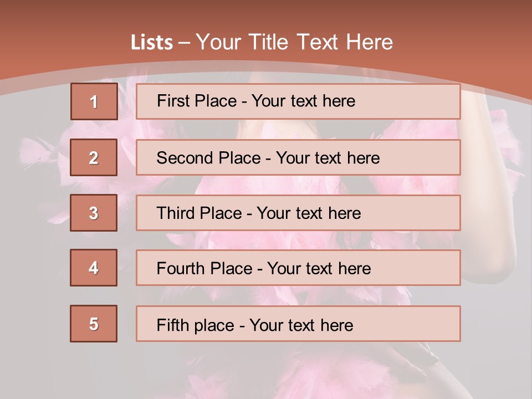532x399 pixels.
Task: Select the number 3 box
Action: tap(94, 213)
